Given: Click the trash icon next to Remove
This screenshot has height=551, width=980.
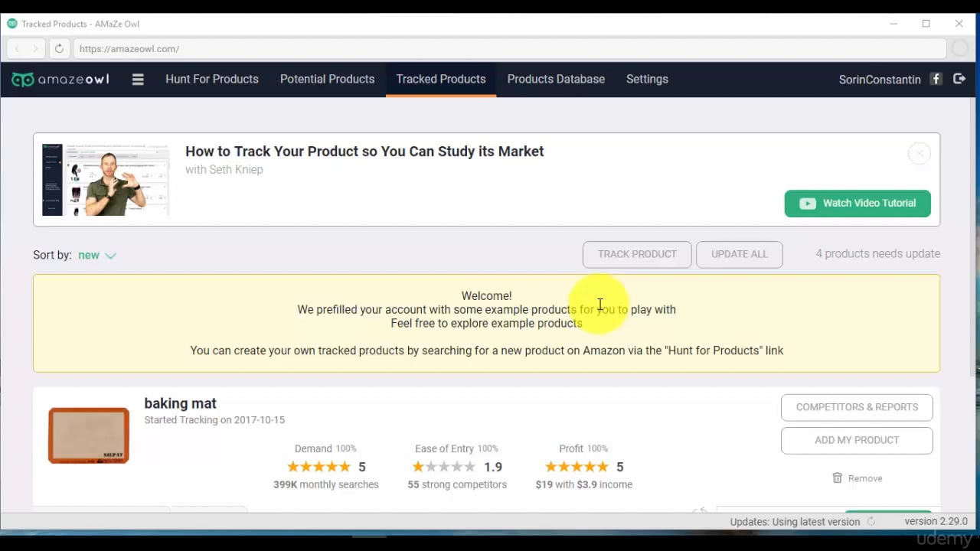Looking at the screenshot, I should pos(837,478).
